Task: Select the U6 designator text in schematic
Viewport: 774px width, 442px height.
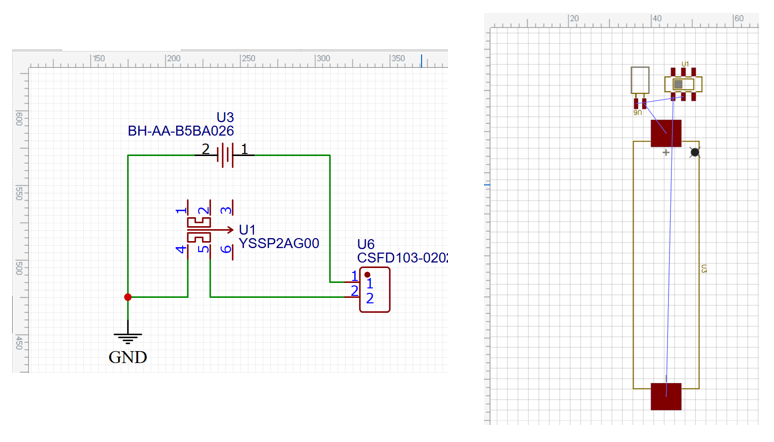Action: [x=366, y=244]
